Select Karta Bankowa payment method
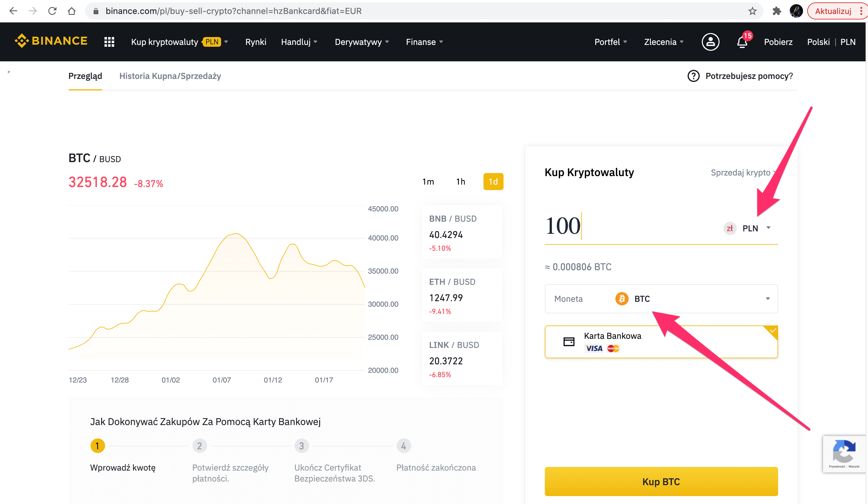Image resolution: width=868 pixels, height=504 pixels. tap(661, 342)
